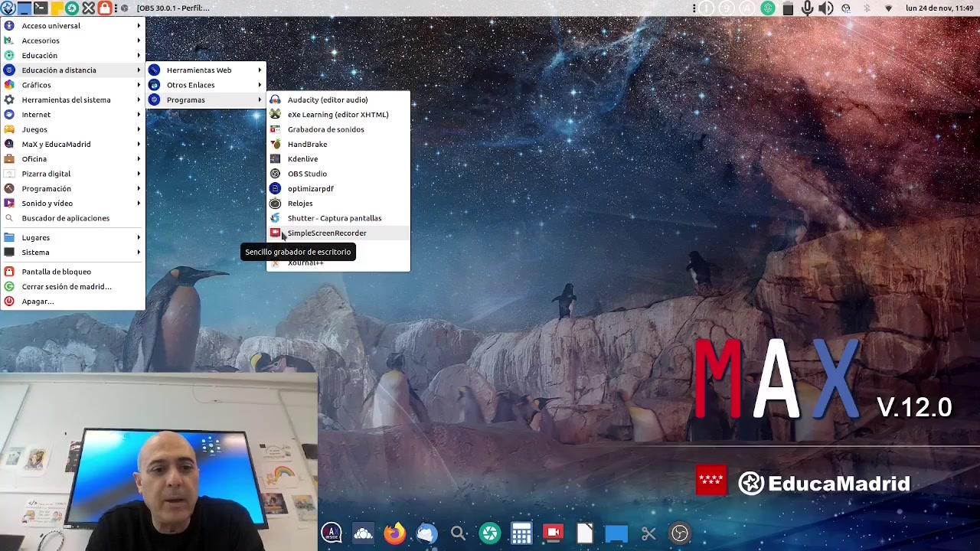Screen dimensions: 980x551
Task: Open the green shutter screenshot dock icon
Action: point(490,533)
